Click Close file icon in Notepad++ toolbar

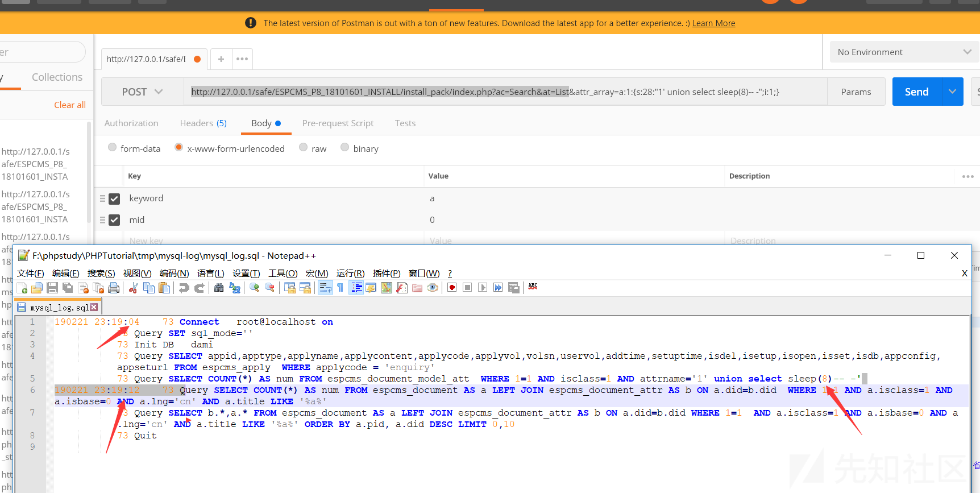pos(84,288)
